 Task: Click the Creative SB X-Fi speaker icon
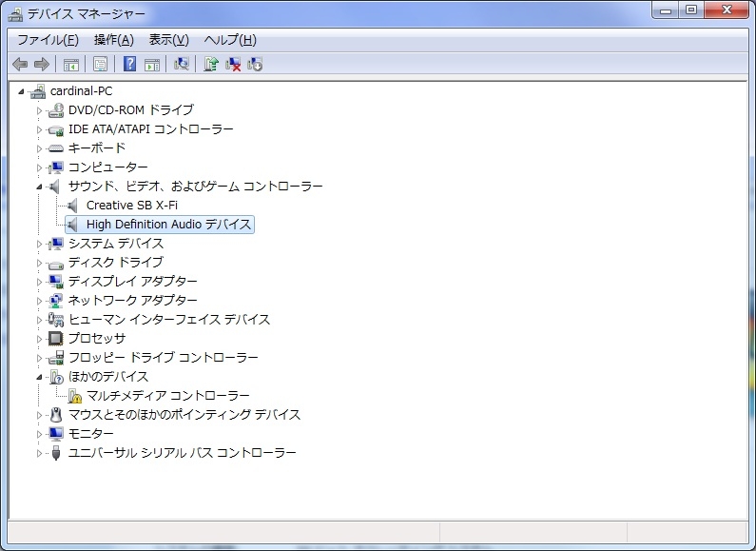pos(72,206)
